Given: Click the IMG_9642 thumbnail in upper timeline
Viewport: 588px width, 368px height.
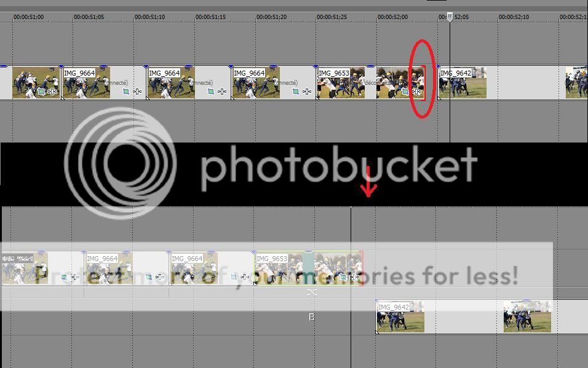Looking at the screenshot, I should point(463,83).
